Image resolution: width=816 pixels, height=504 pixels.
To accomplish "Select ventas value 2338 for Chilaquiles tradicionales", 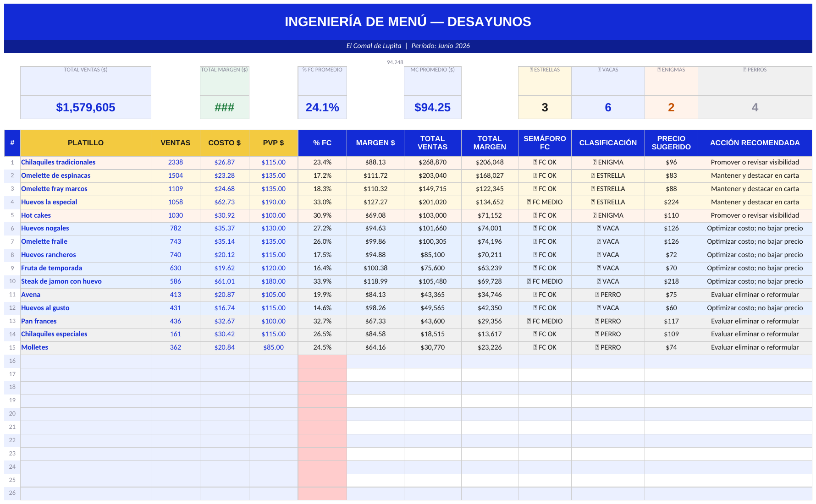I will pos(176,162).
